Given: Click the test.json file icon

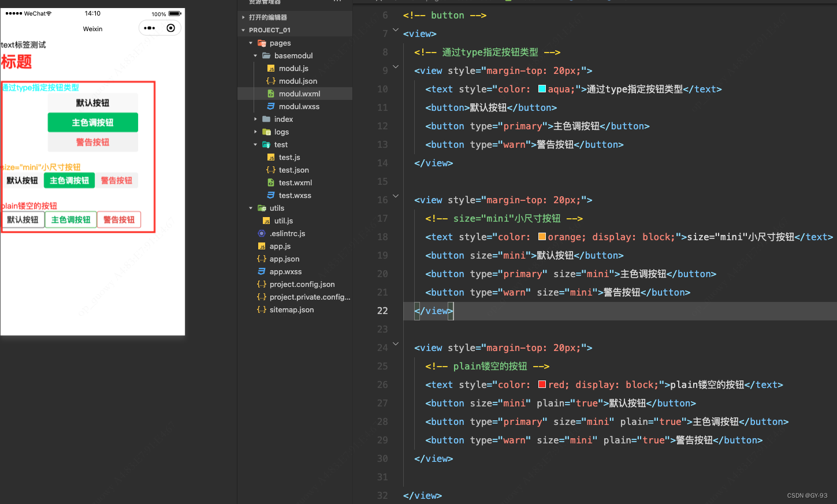Looking at the screenshot, I should pyautogui.click(x=271, y=170).
